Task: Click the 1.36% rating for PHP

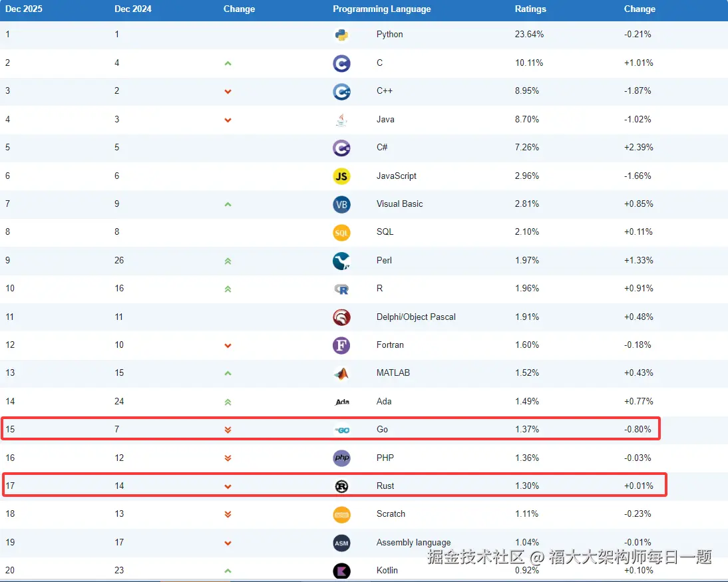Action: click(x=527, y=458)
